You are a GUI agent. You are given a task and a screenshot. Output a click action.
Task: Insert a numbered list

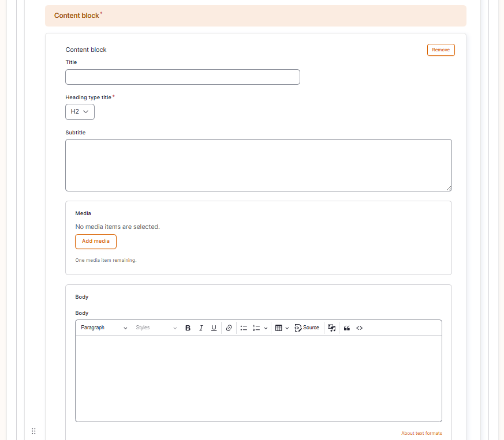256,328
